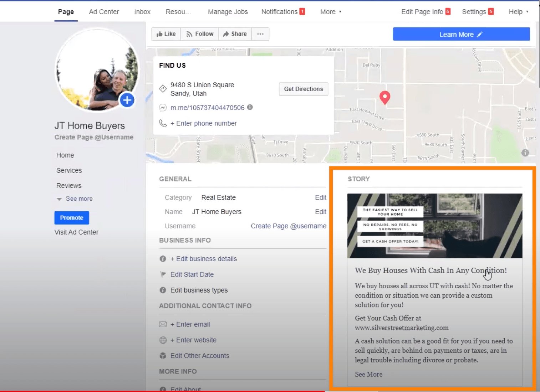540x392 pixels.
Task: Click the red map location pin
Action: tap(384, 98)
